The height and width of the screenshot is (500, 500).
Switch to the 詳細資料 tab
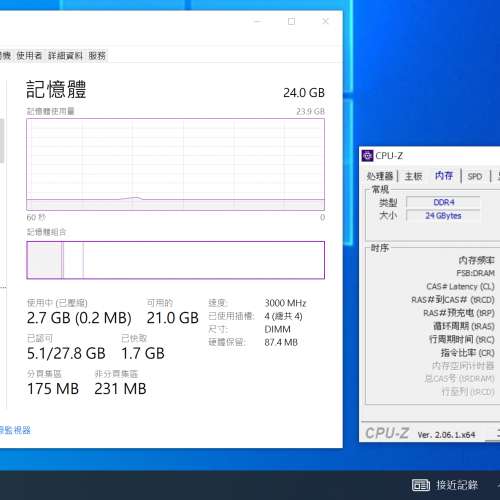(65, 55)
